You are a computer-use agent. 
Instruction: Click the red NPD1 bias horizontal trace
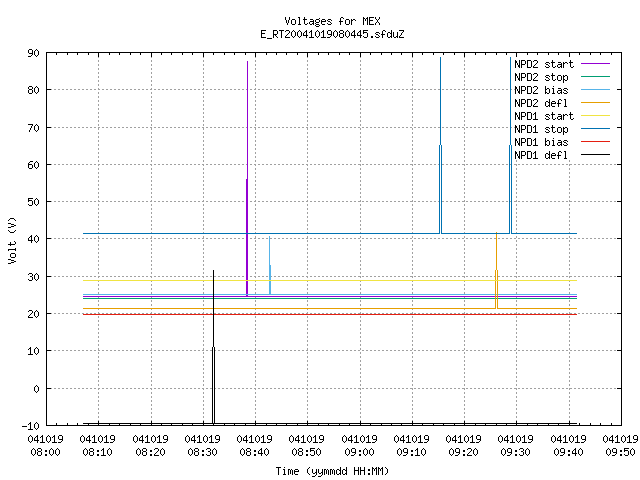(330, 314)
